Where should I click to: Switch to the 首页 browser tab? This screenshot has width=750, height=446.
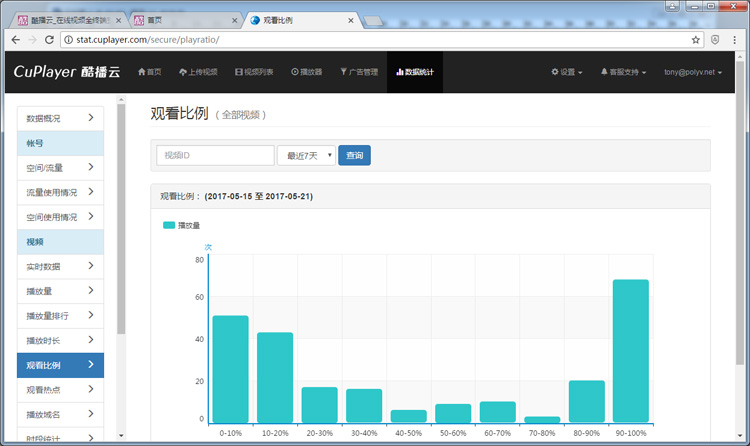(x=185, y=19)
